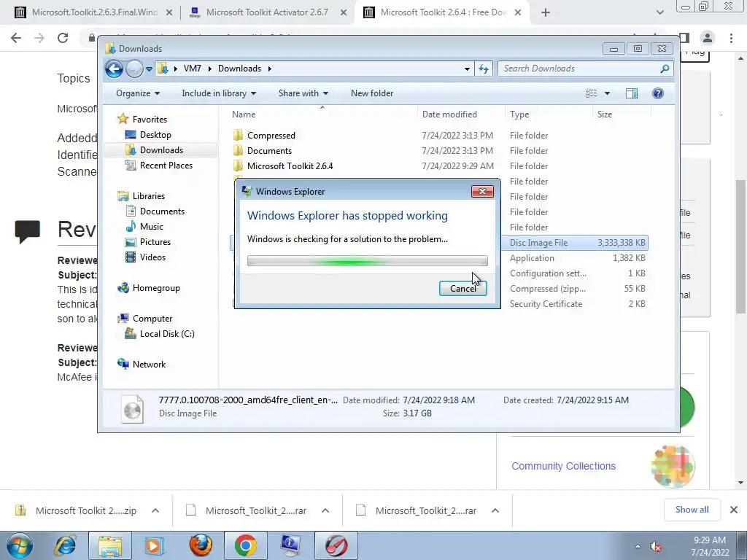Open the Pictures library
Screen dimensions: 747x560
(x=155, y=242)
